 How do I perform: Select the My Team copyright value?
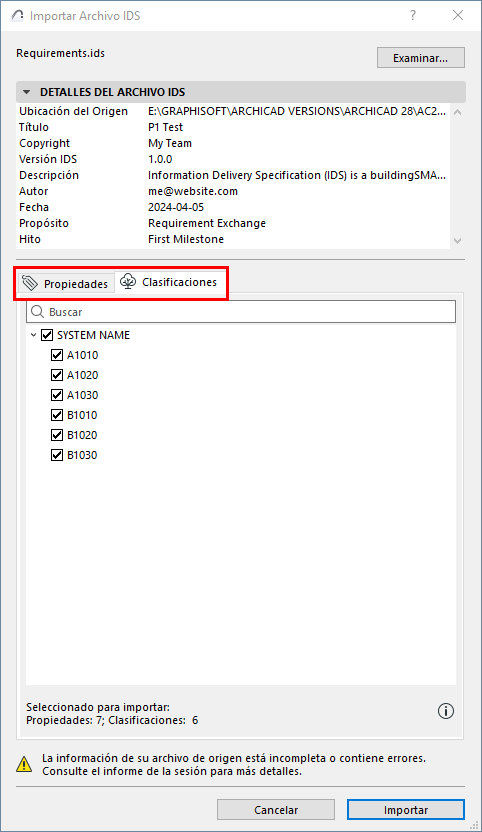coord(170,143)
